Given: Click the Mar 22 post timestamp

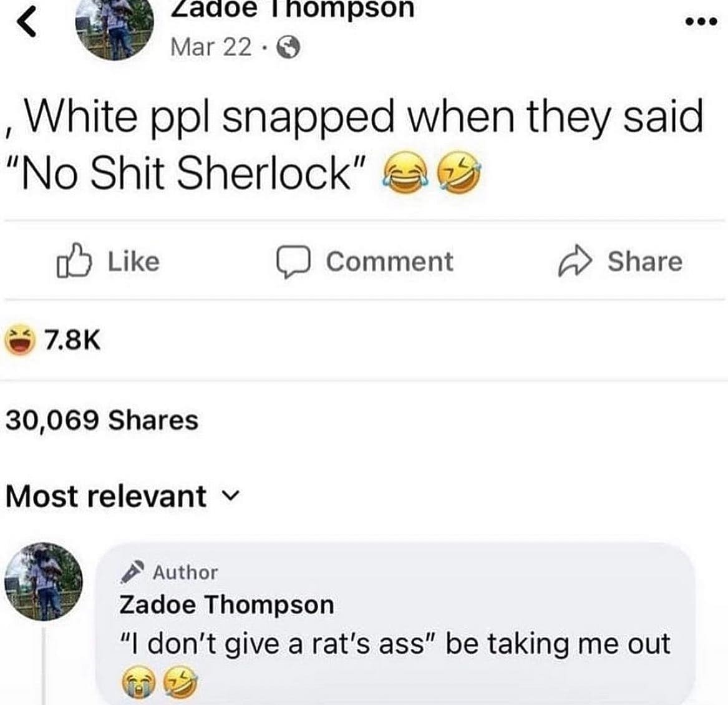Looking at the screenshot, I should click(211, 47).
